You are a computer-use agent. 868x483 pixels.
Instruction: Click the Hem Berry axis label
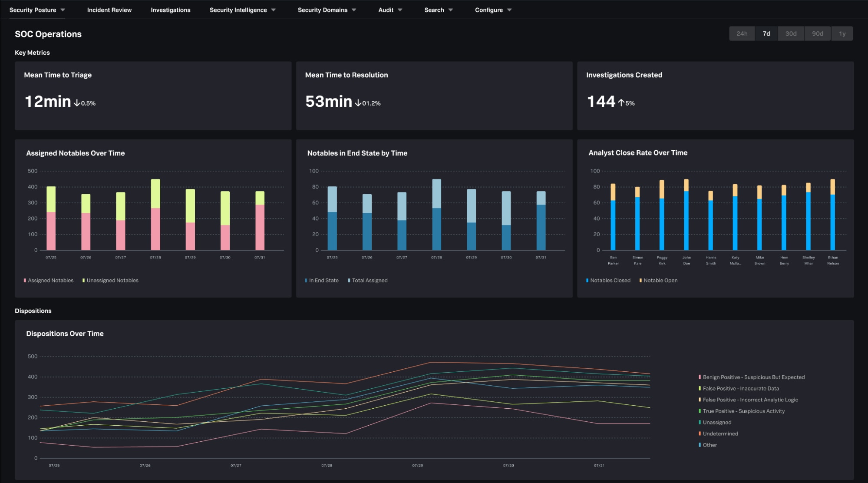click(784, 260)
